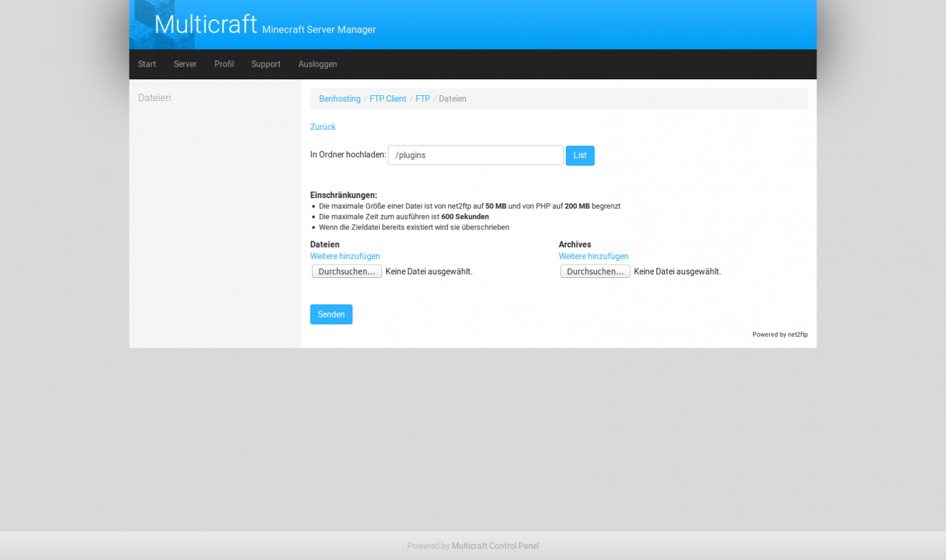Go to the Server nav item
This screenshot has height=560, width=946.
tap(185, 64)
